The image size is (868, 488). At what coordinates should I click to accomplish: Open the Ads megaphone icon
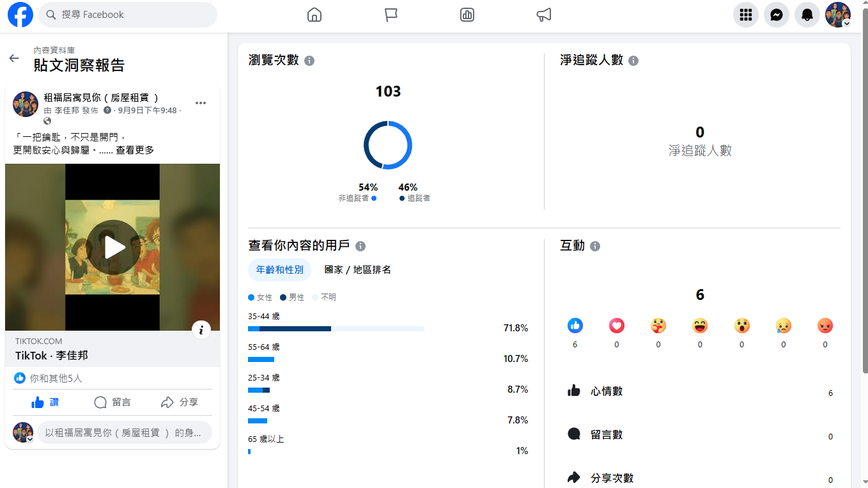(544, 15)
